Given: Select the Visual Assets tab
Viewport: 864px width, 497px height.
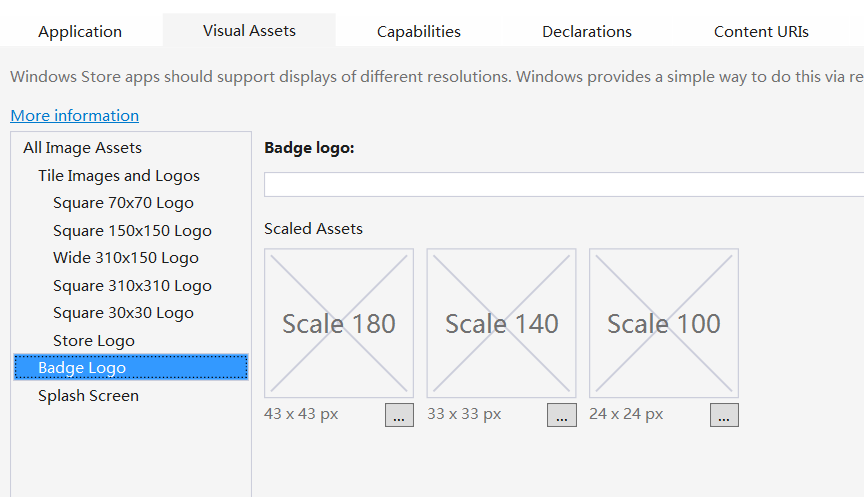Looking at the screenshot, I should [x=249, y=31].
